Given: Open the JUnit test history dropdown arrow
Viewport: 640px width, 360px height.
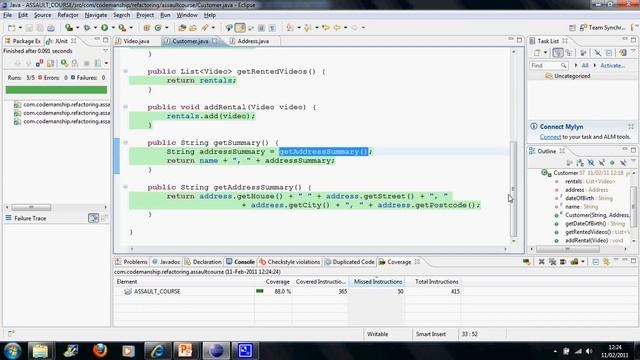Looking at the screenshot, I should point(106,63).
